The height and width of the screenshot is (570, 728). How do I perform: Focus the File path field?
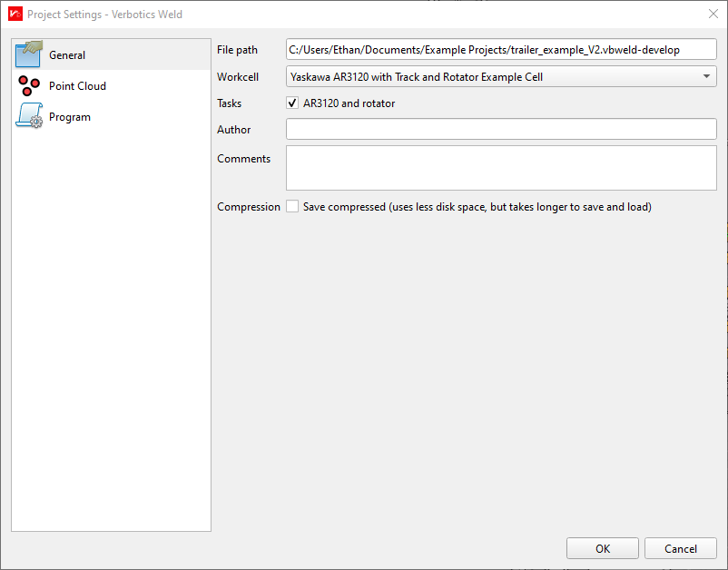point(501,50)
